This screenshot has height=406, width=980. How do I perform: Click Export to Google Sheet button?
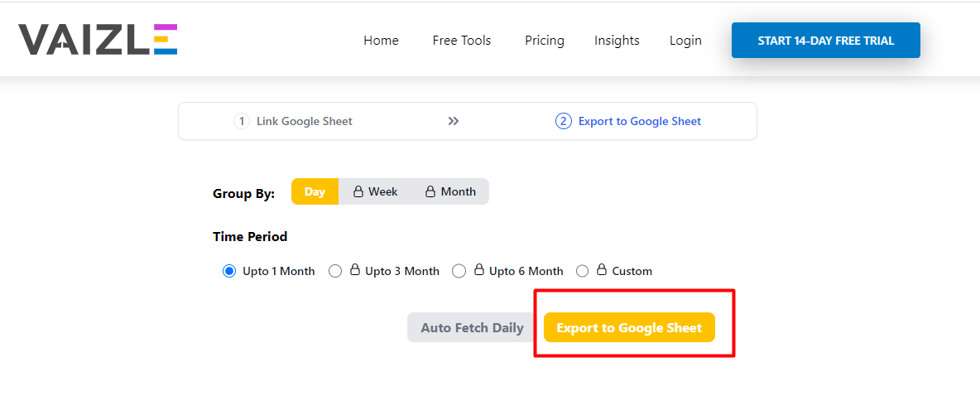pos(629,327)
